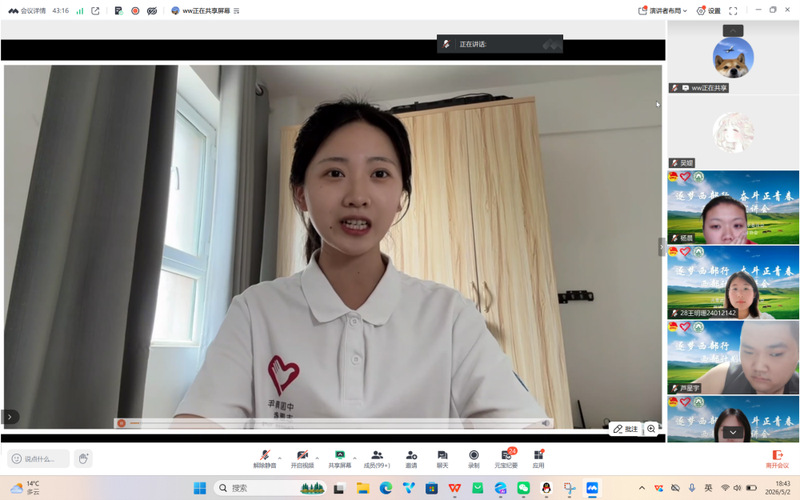The image size is (800, 500).
Task: Open the members list
Action: coord(377,458)
